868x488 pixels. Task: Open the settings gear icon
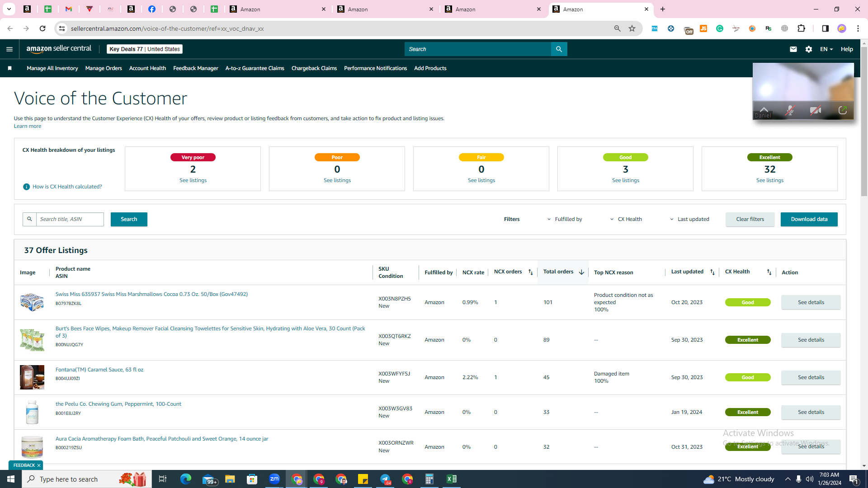click(x=809, y=49)
